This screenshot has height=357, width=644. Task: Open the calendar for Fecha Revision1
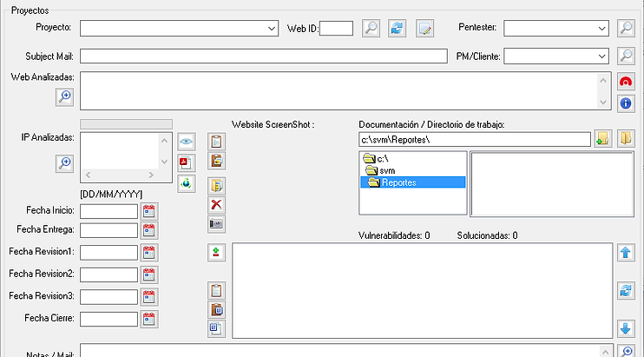pyautogui.click(x=149, y=253)
